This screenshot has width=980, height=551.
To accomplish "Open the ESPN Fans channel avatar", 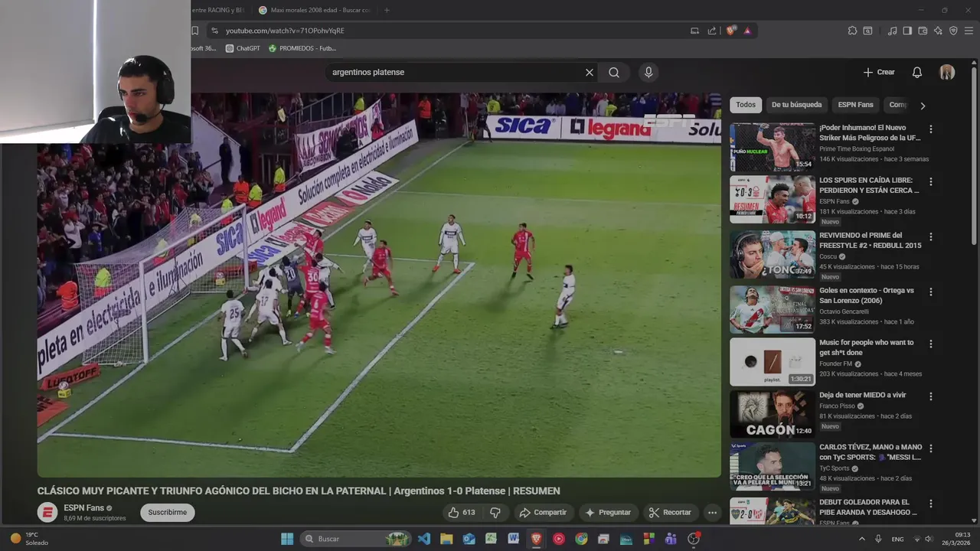I will pos(47,512).
